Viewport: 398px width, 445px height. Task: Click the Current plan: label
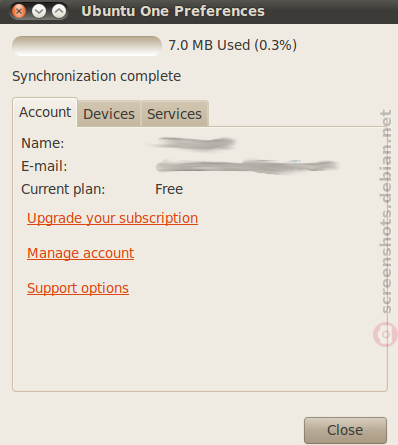point(63,189)
